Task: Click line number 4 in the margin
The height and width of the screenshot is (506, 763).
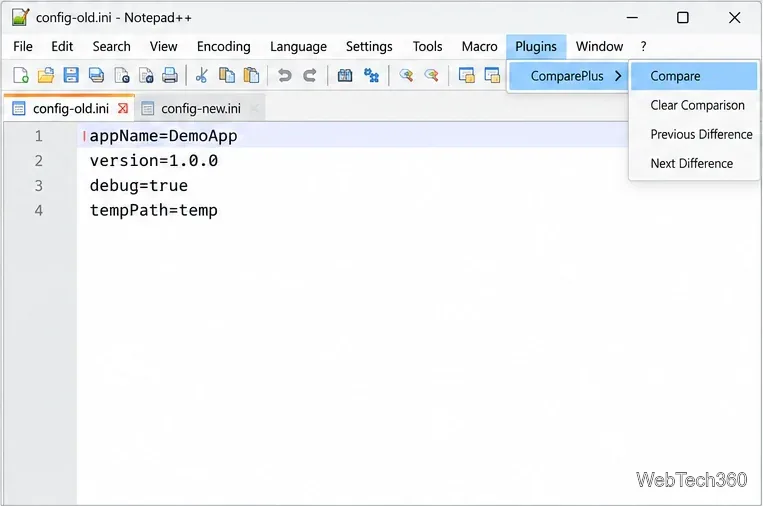Action: tap(38, 210)
